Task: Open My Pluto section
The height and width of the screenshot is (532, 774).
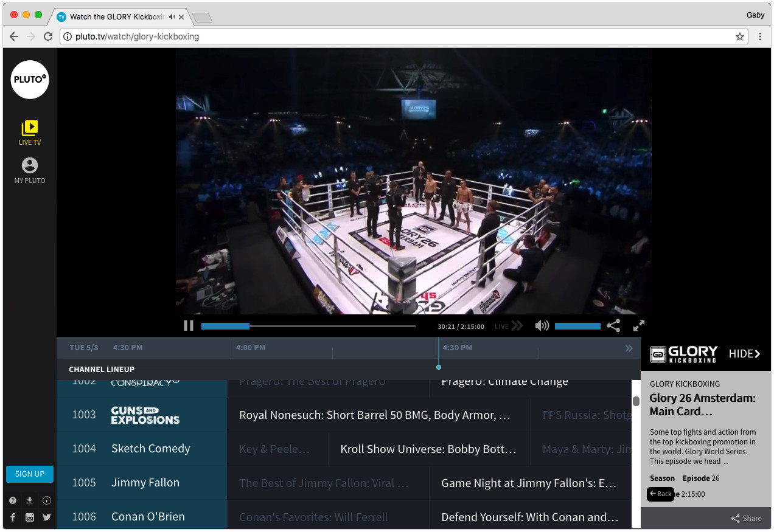Action: [x=29, y=170]
